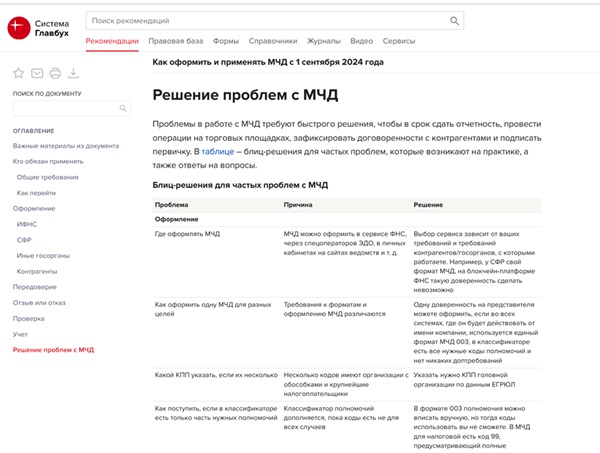Click magnifier in document search box

tap(124, 108)
